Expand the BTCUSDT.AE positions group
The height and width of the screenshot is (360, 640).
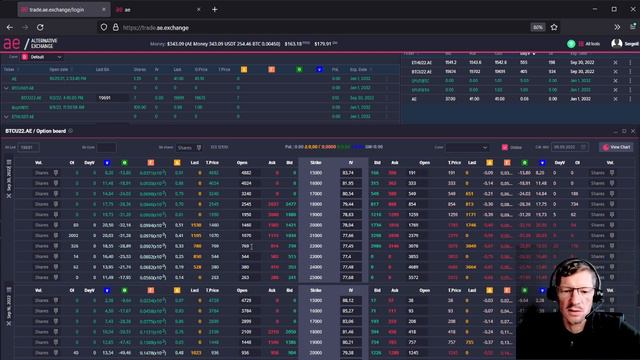pos(6,88)
